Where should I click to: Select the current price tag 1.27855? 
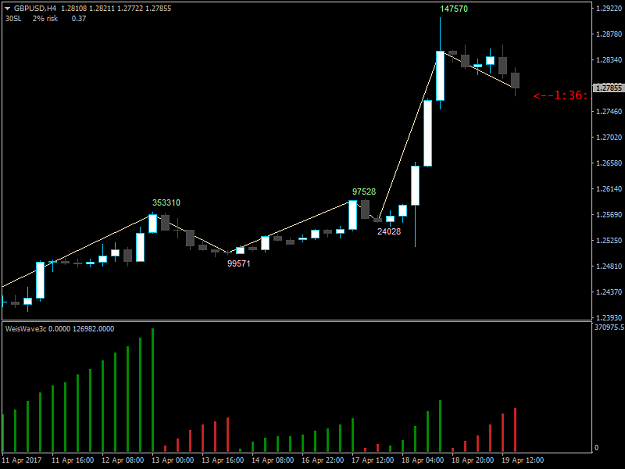coord(608,88)
